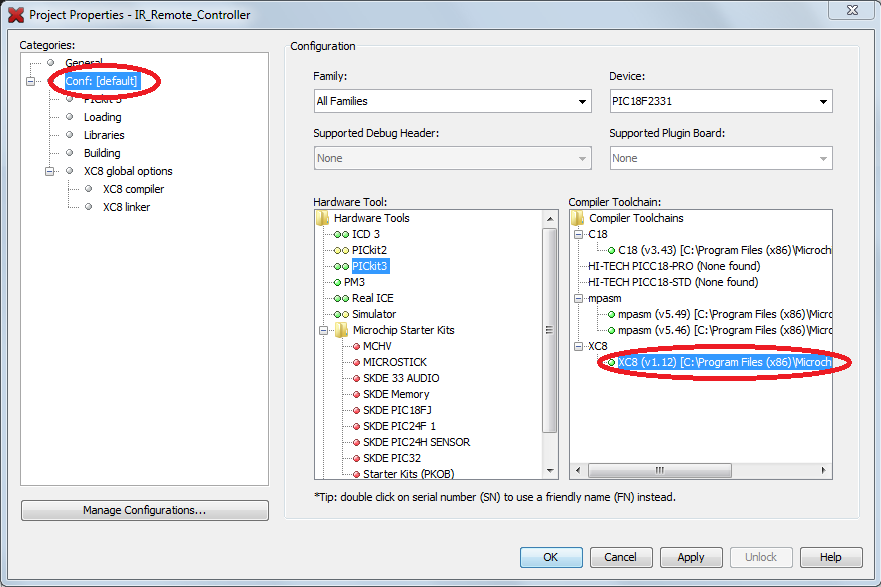
Task: Collapse the Conf: [default] tree node
Action: tap(31, 81)
